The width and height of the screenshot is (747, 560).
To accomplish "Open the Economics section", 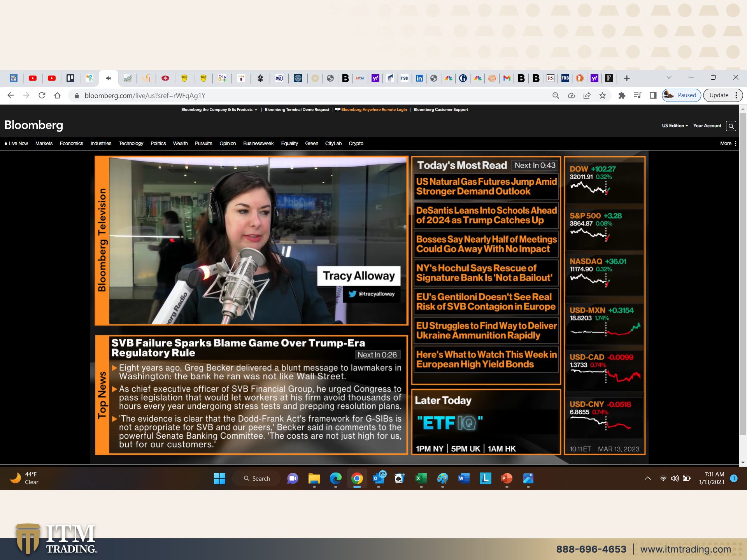I will coord(72,143).
